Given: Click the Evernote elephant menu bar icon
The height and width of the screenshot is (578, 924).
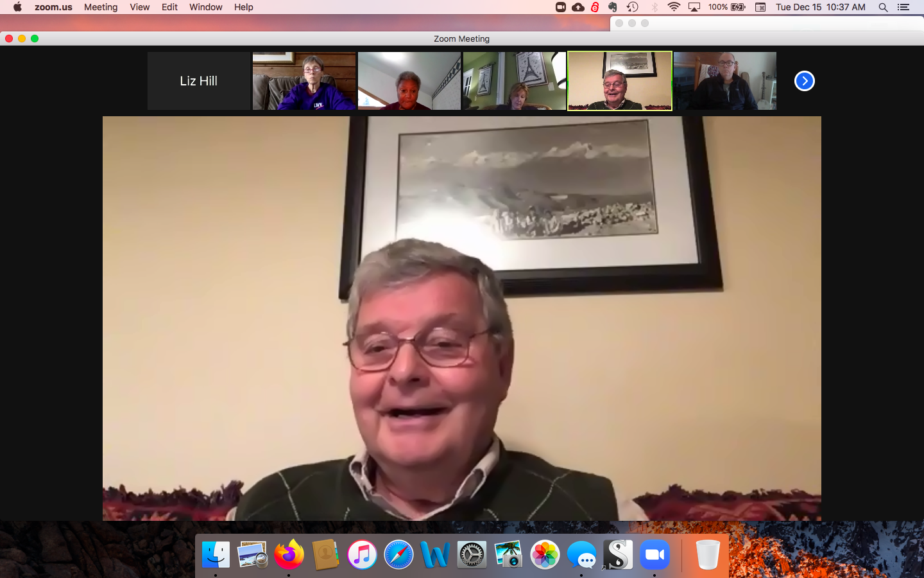Looking at the screenshot, I should tap(613, 7).
